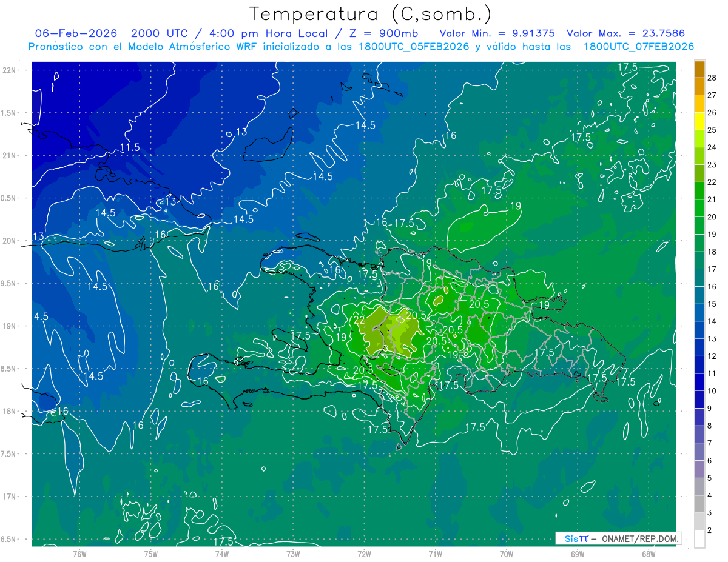Pick the bright yellow color scale swatch
The width and height of the screenshot is (728, 562).
click(699, 121)
